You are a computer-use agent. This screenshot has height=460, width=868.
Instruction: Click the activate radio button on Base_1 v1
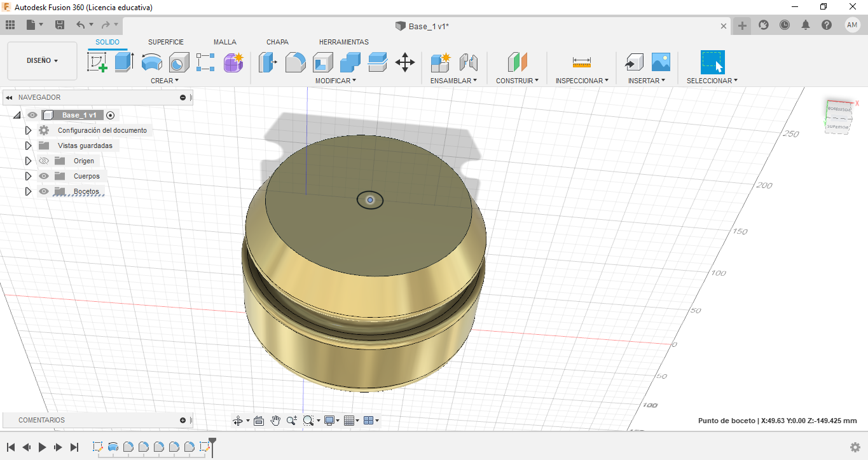[111, 115]
